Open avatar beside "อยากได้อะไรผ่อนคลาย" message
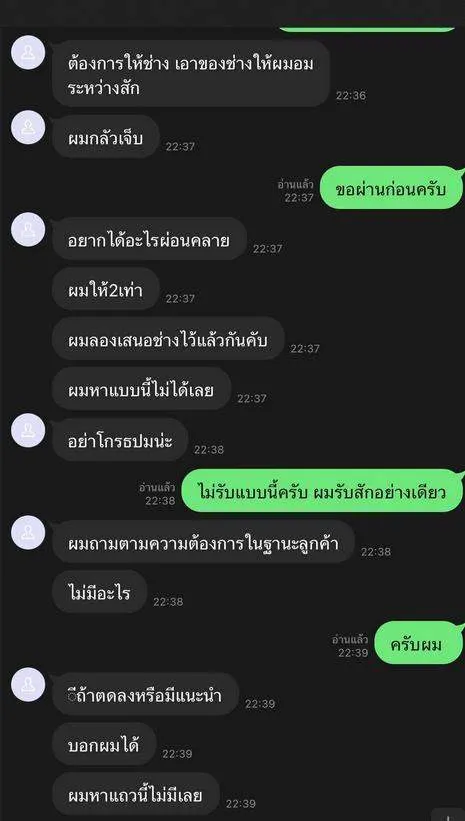Image resolution: width=465 pixels, height=821 pixels. pos(28,230)
